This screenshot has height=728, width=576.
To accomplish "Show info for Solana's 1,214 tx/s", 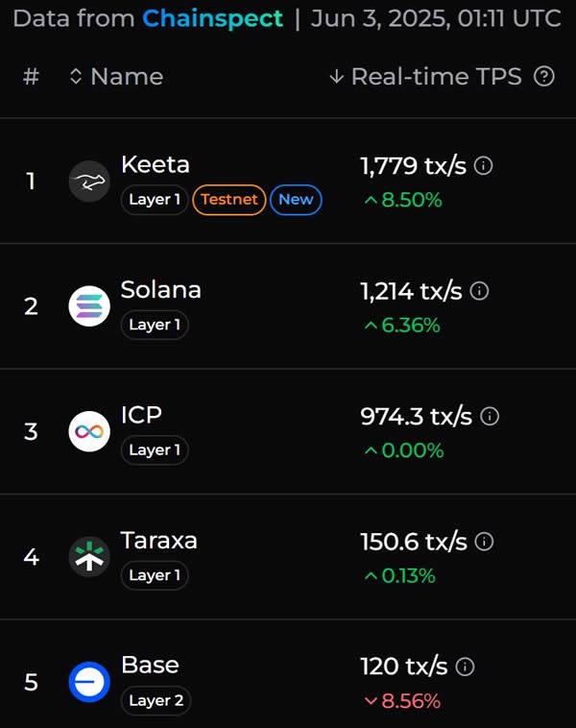I will [479, 291].
